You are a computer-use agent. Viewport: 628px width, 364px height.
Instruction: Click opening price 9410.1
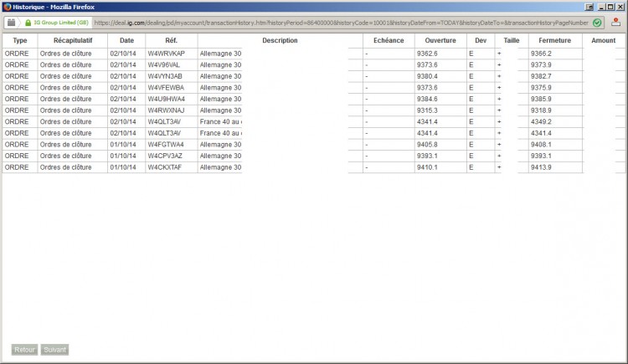[427, 167]
